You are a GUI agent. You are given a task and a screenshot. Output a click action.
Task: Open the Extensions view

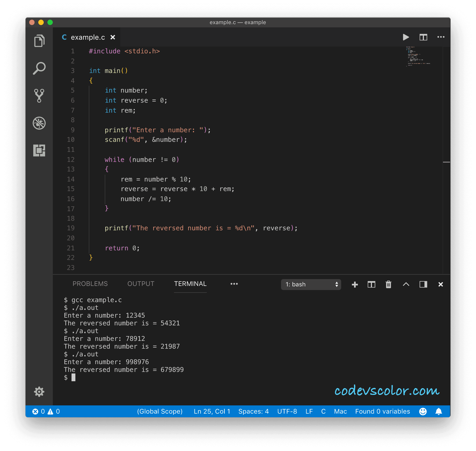tap(39, 150)
